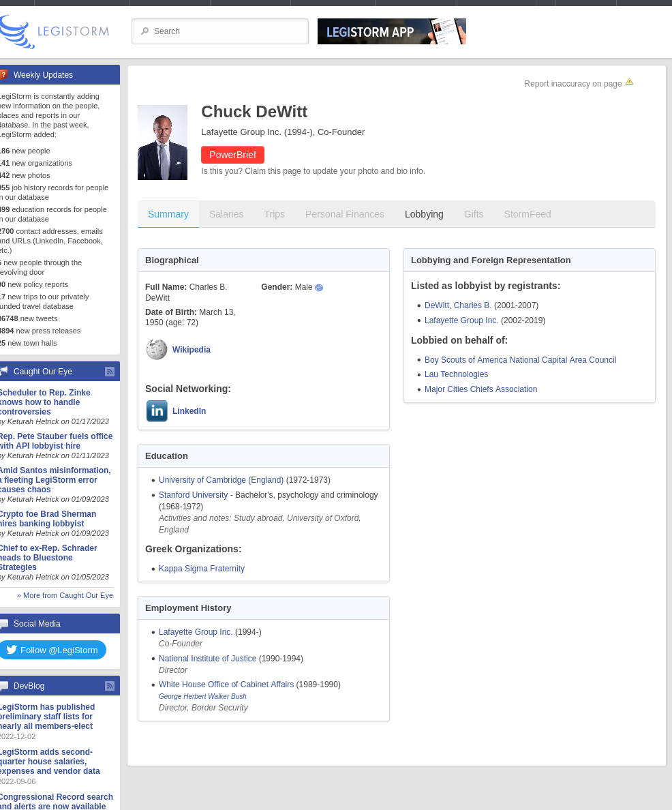Switch to the Lobbying tab
Image resolution: width=672 pixels, height=810 pixels.
424,214
